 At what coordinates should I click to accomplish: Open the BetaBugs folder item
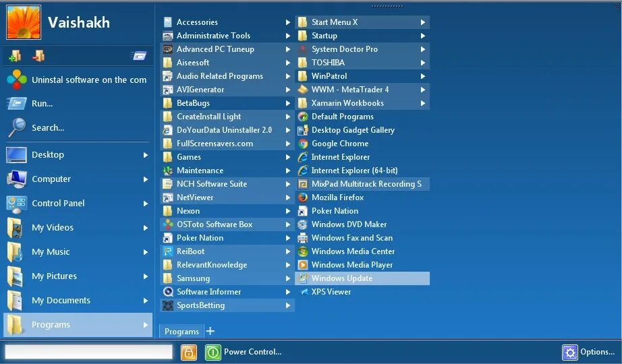point(227,103)
